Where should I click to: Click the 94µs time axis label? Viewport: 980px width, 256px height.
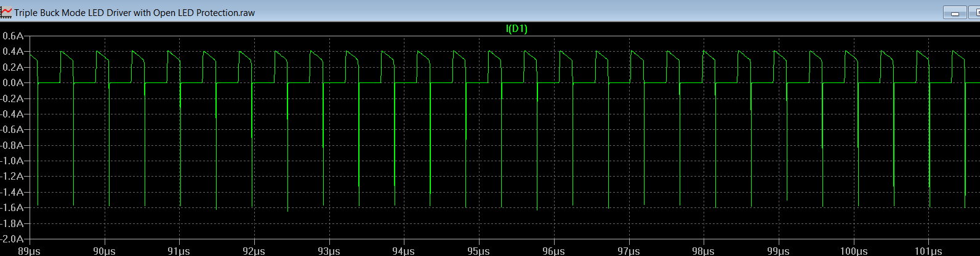click(404, 251)
